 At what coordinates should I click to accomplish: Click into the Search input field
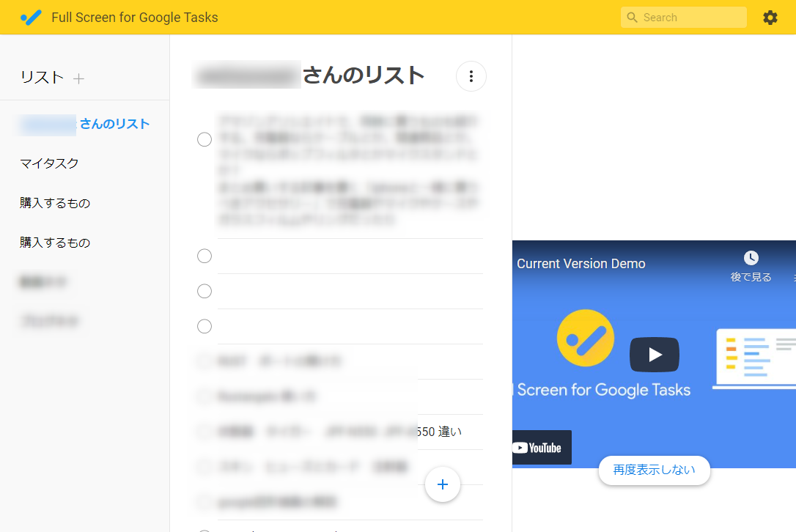click(x=689, y=18)
